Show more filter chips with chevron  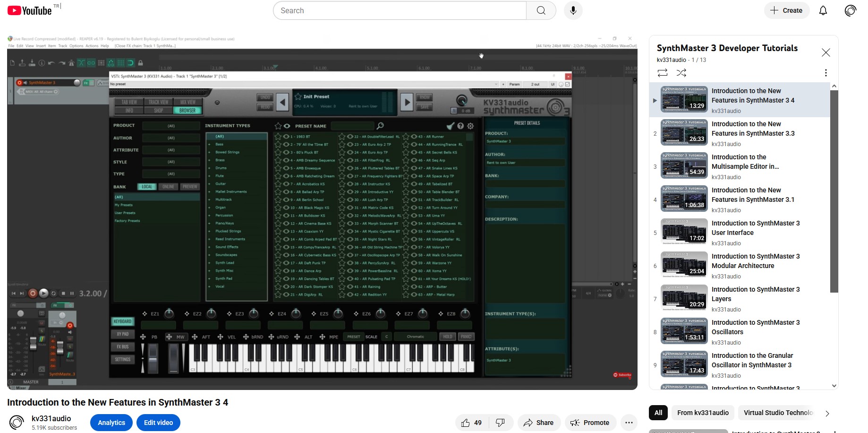click(x=827, y=413)
